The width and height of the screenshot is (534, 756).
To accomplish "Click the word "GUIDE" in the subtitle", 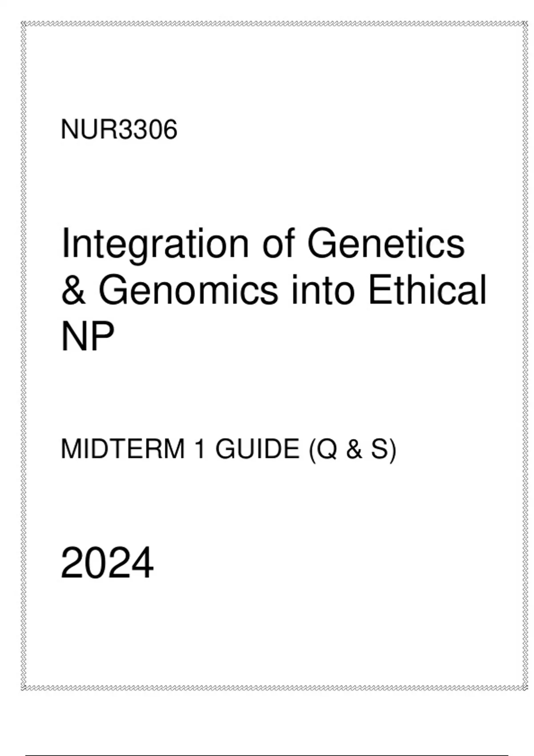I will pyautogui.click(x=257, y=449).
